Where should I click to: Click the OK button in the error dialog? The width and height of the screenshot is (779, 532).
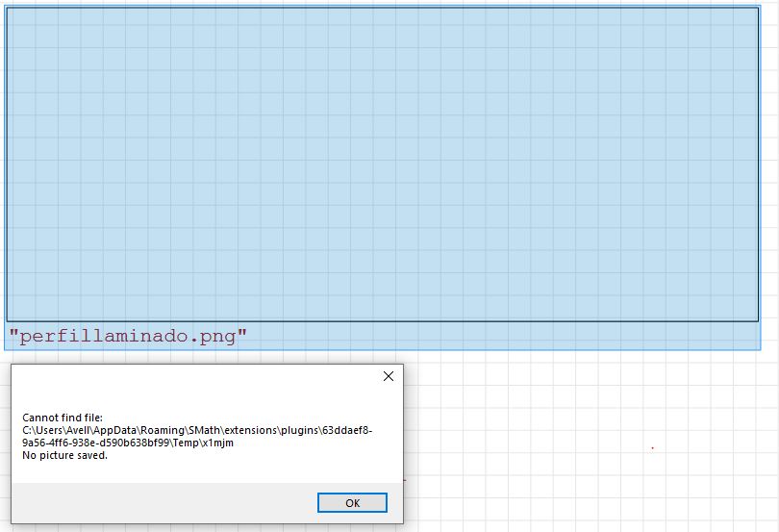click(352, 503)
